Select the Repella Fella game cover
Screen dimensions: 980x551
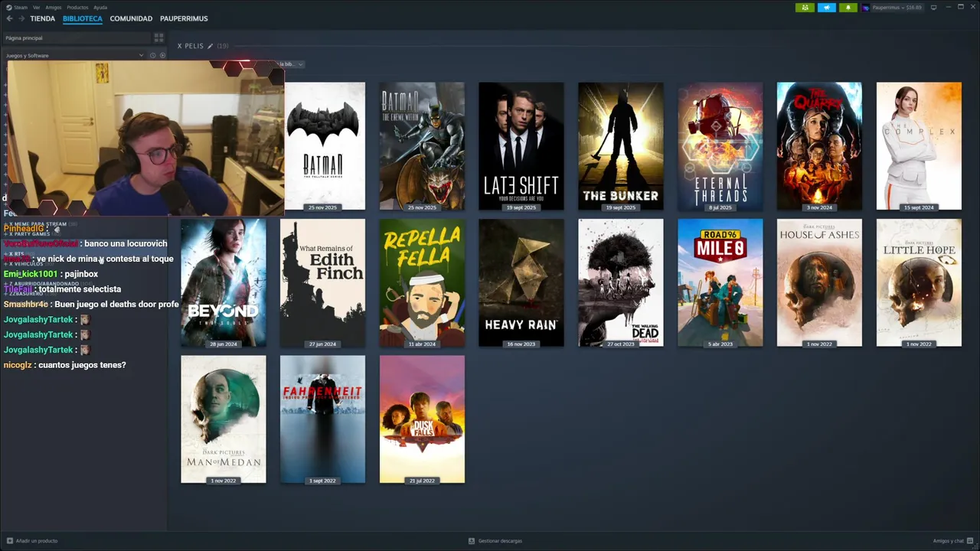click(422, 283)
